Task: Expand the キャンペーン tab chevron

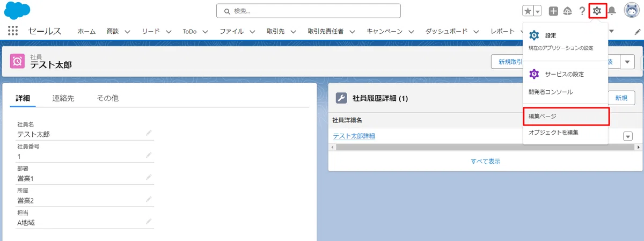Action: click(x=411, y=32)
